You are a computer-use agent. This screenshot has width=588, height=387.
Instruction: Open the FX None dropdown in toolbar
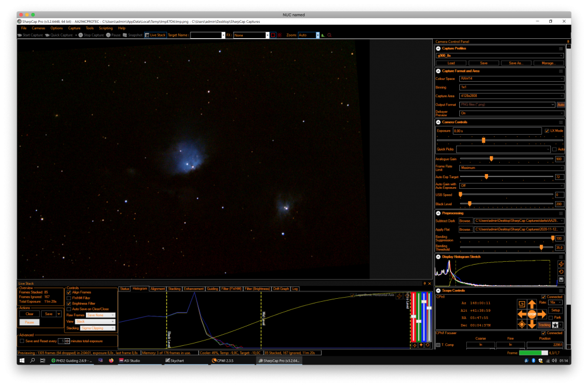click(x=251, y=35)
